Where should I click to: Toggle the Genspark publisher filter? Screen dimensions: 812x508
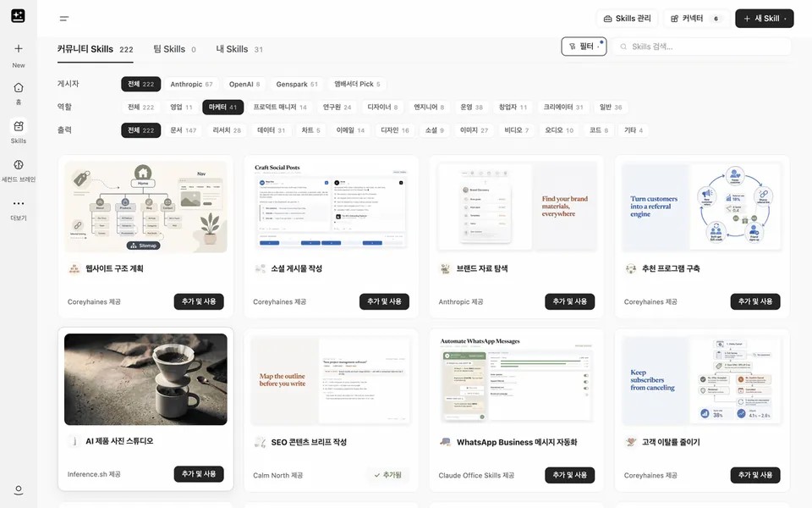(x=297, y=84)
